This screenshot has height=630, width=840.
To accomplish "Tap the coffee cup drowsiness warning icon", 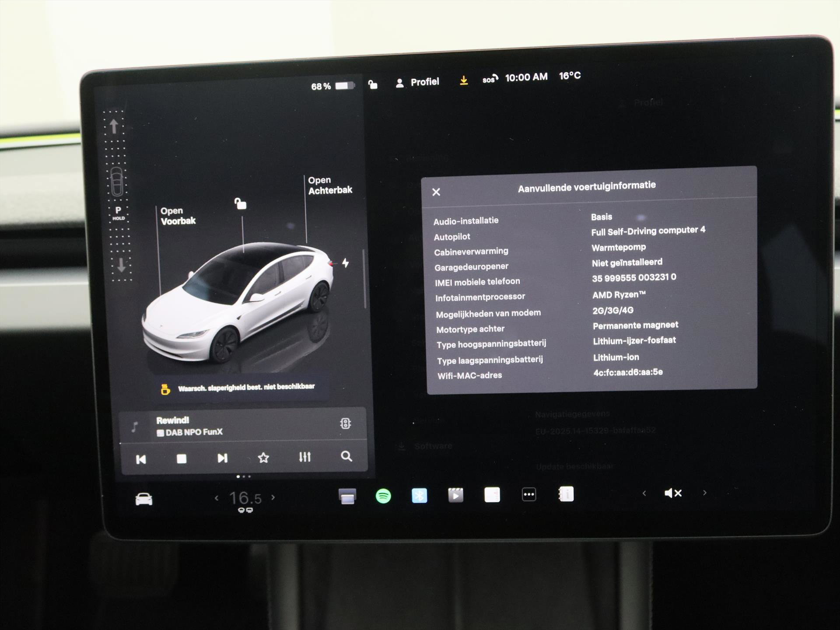I will point(165,388).
